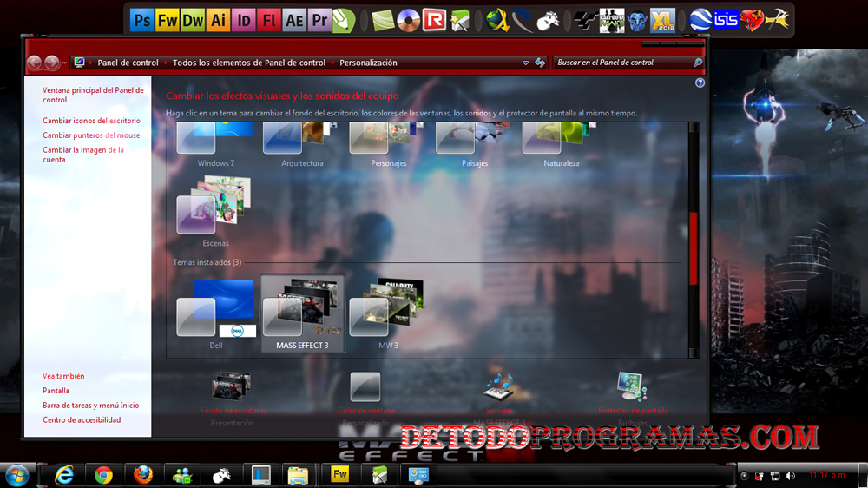
Task: Click the red theme list scrollbar thumb
Action: 693,249
